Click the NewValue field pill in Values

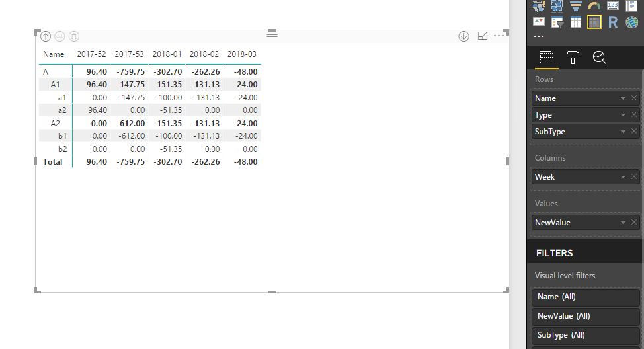[x=586, y=223]
